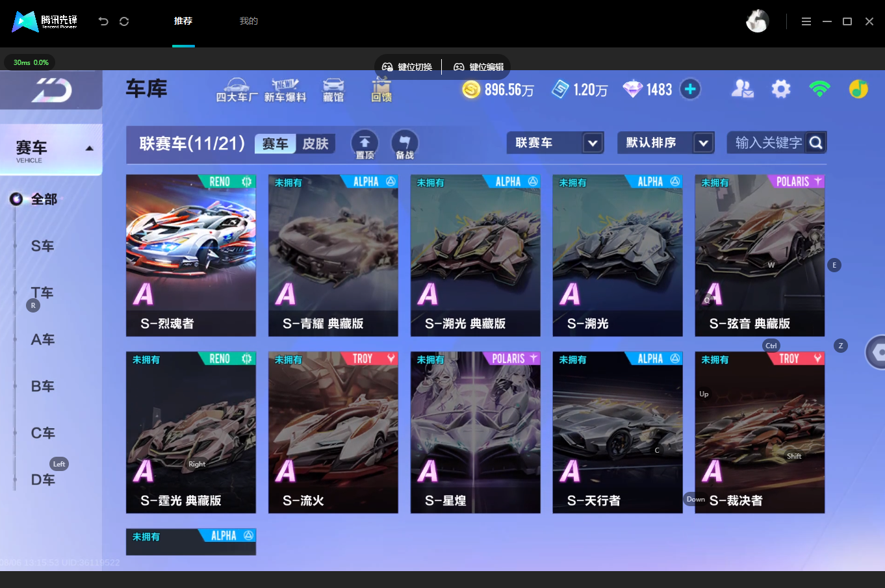
Task: Open the friends and mail icon
Action: click(742, 89)
